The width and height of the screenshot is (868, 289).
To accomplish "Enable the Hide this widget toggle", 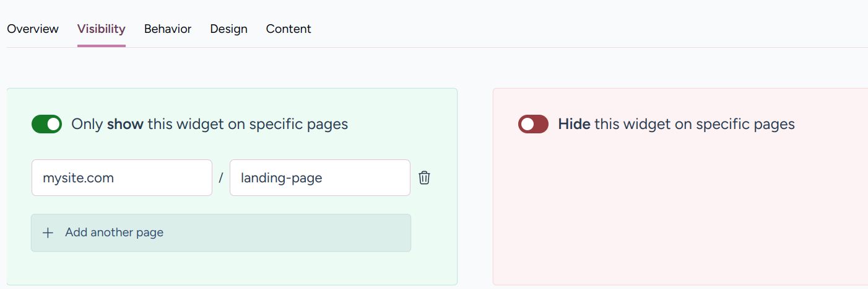I will [x=533, y=124].
